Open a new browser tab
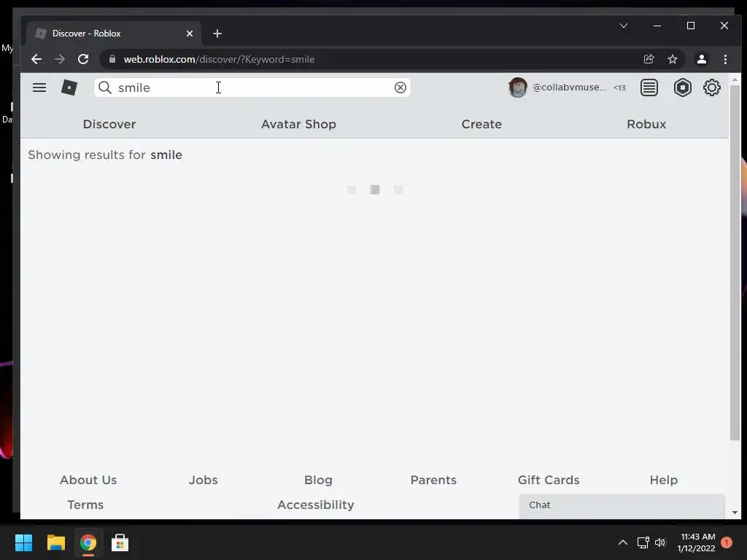Viewport: 747px width, 560px height. 217,34
